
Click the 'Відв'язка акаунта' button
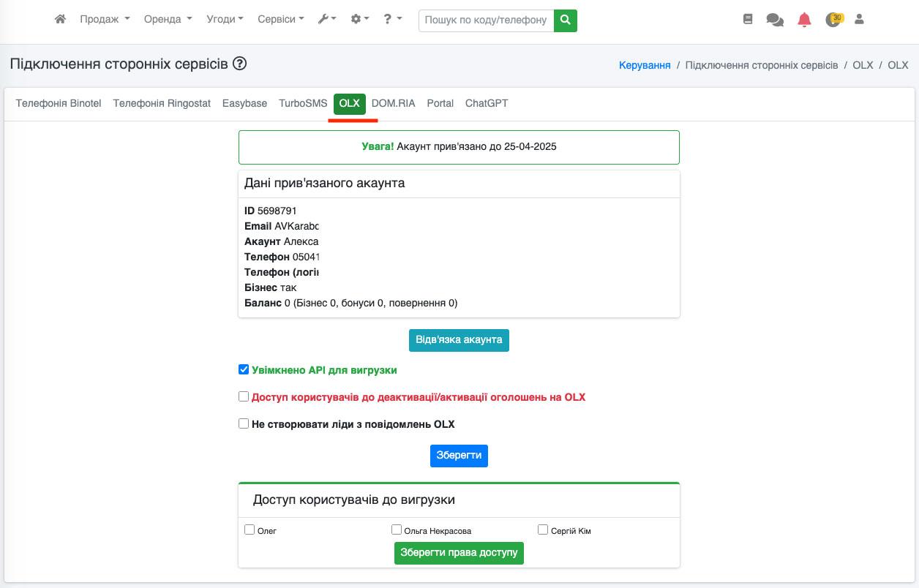(459, 340)
